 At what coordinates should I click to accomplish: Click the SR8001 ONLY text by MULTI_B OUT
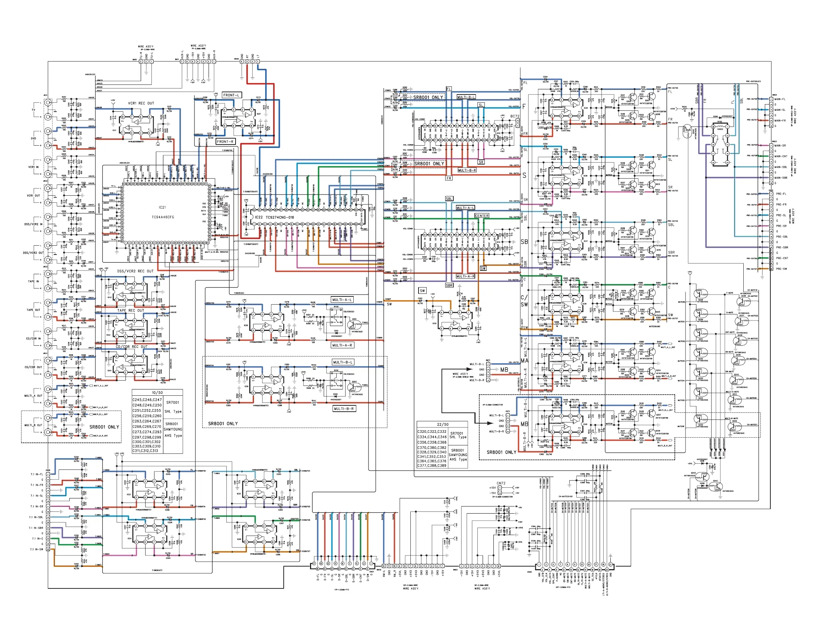tap(104, 427)
